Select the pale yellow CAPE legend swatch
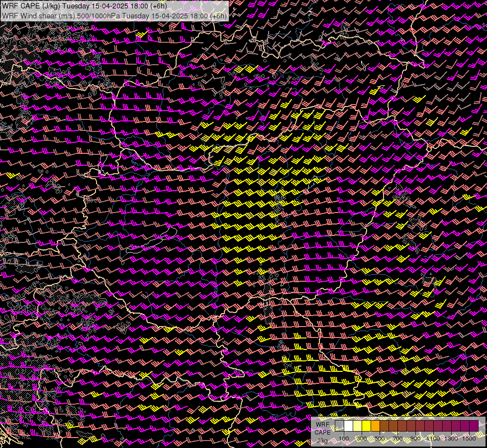 tap(358, 426)
